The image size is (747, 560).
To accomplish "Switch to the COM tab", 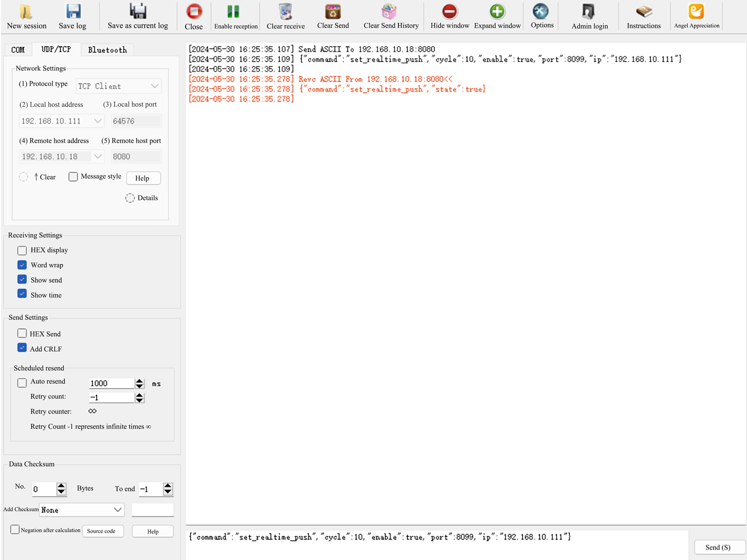I will [x=18, y=50].
